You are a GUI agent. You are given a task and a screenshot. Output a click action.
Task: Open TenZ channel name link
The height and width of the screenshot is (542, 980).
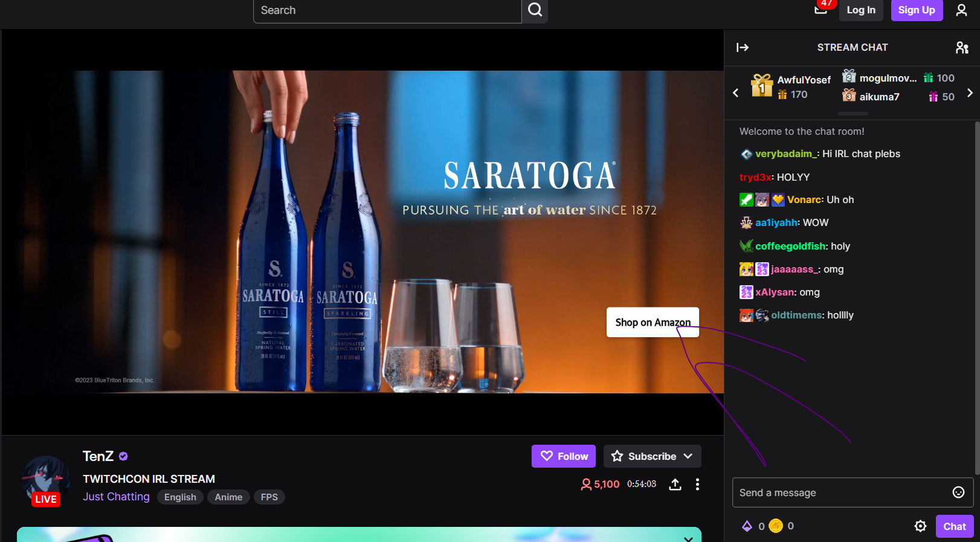pos(98,456)
